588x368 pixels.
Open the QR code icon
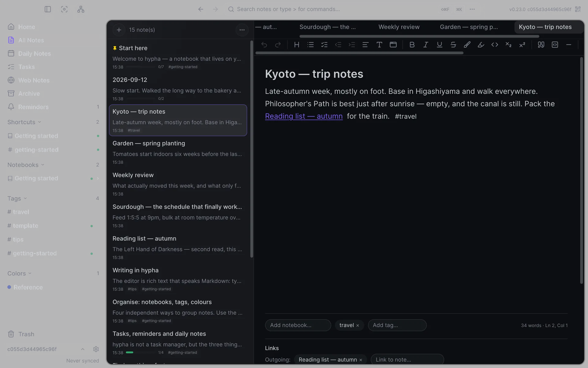578,9
